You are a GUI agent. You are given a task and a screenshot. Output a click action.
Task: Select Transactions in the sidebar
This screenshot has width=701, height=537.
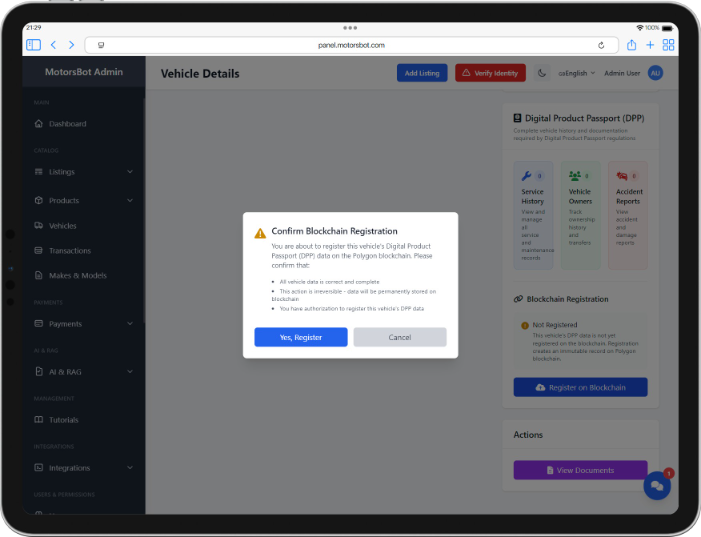69,251
